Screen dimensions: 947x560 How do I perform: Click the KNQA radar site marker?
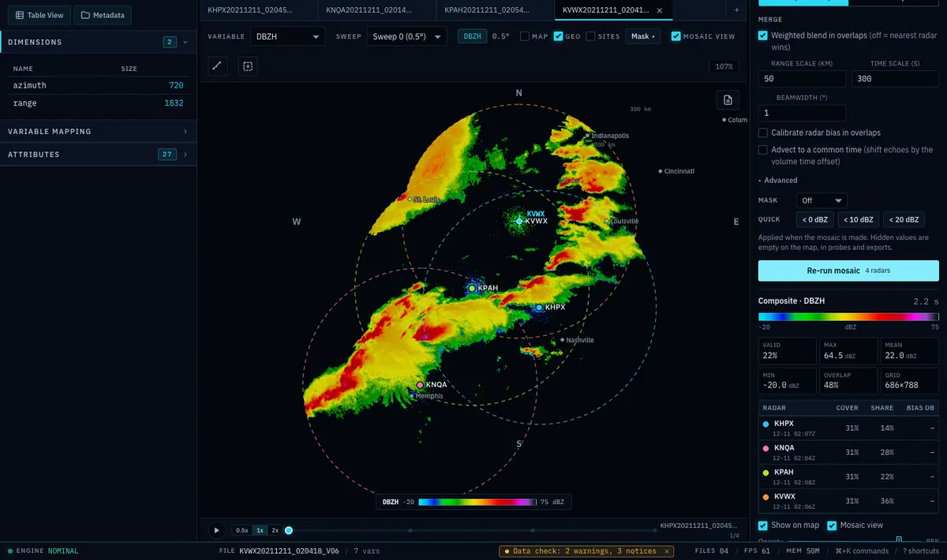421,385
